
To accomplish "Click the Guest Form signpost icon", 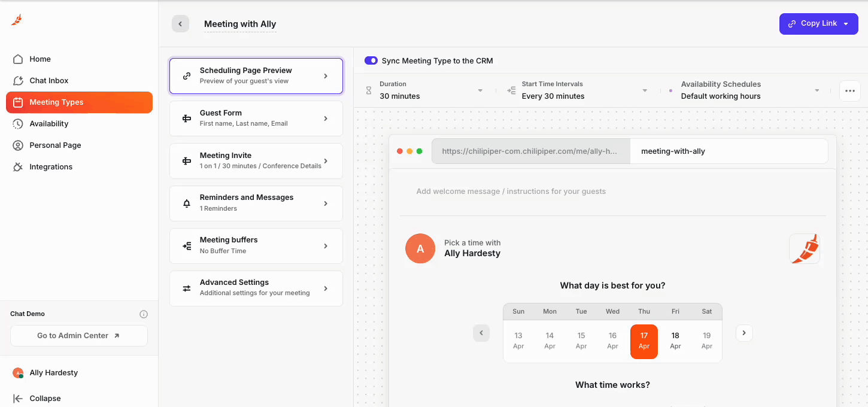I will (187, 119).
